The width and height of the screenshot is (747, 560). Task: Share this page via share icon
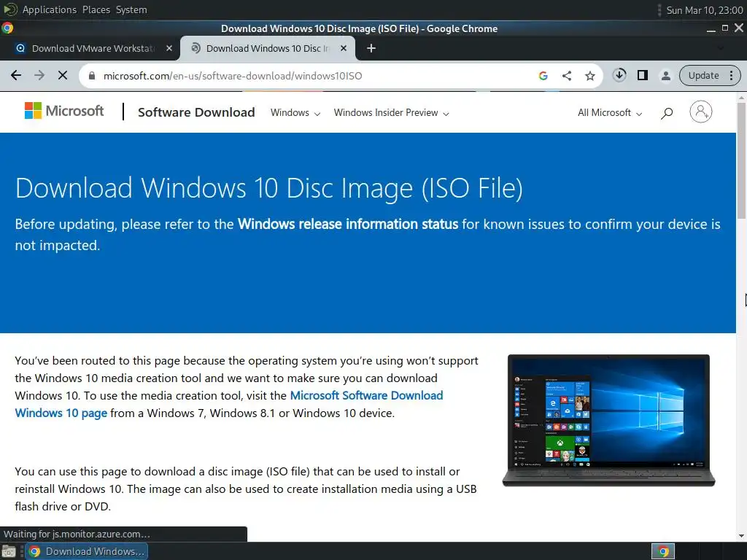pyautogui.click(x=566, y=76)
